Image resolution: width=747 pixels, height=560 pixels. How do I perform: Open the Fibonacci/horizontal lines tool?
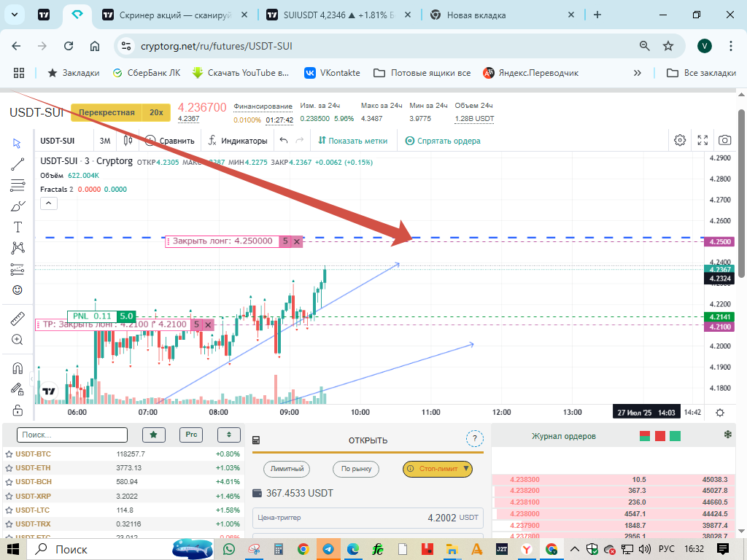[18, 185]
